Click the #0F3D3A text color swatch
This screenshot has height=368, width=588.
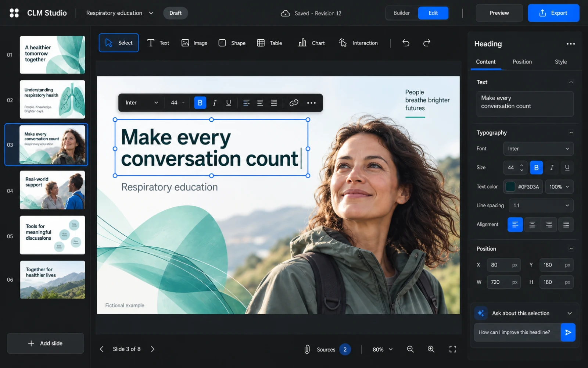510,187
